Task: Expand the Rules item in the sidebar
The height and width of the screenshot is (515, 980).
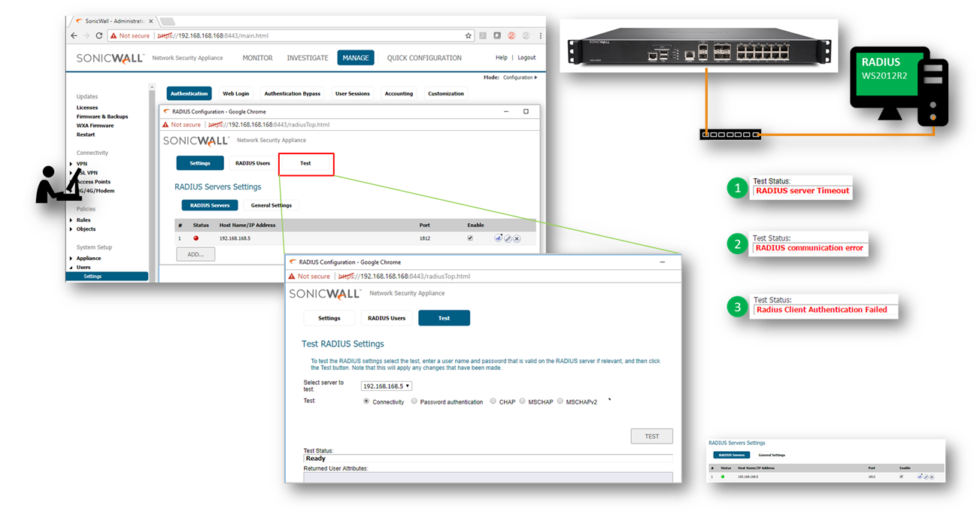Action: click(71, 220)
